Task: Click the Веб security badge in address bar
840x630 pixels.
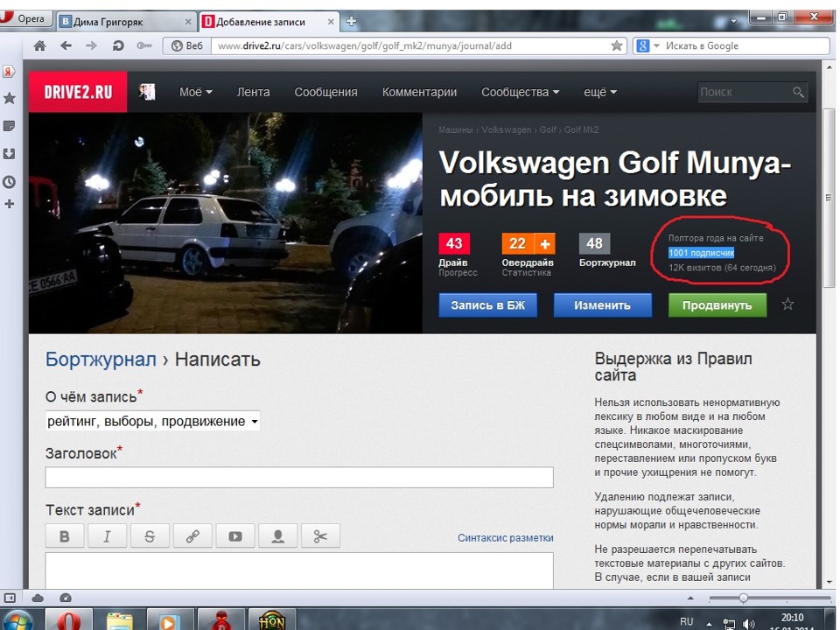Action: point(187,45)
